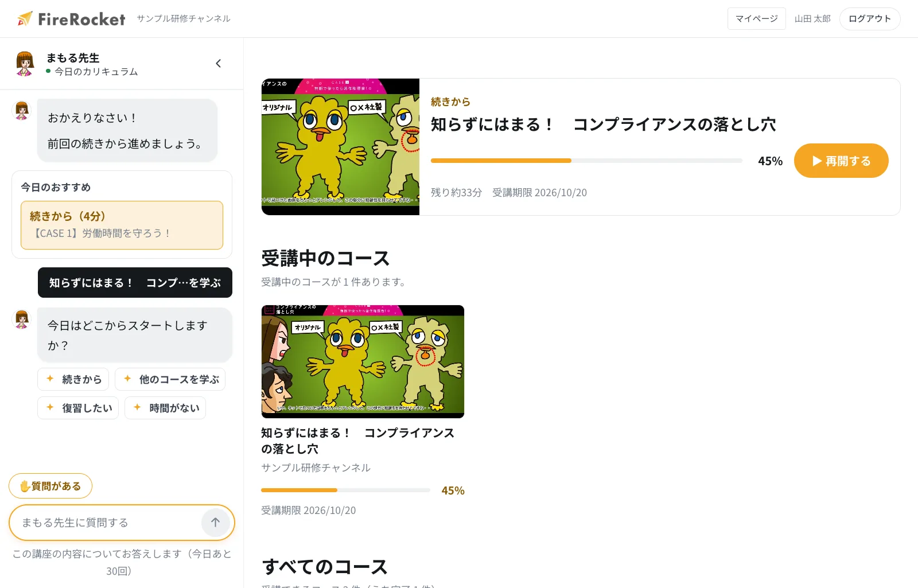This screenshot has width=918, height=588.
Task: Choose the 他のコースを学ぶ quick reply
Action: tap(170, 379)
